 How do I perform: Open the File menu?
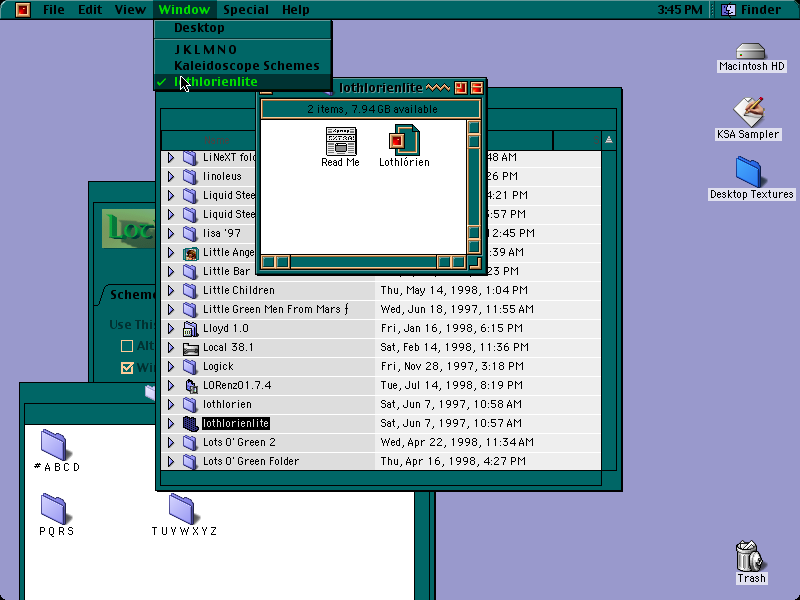coord(54,10)
